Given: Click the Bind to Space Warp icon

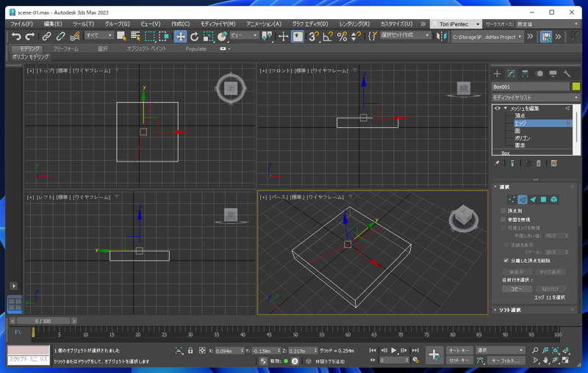Looking at the screenshot, I should point(75,36).
